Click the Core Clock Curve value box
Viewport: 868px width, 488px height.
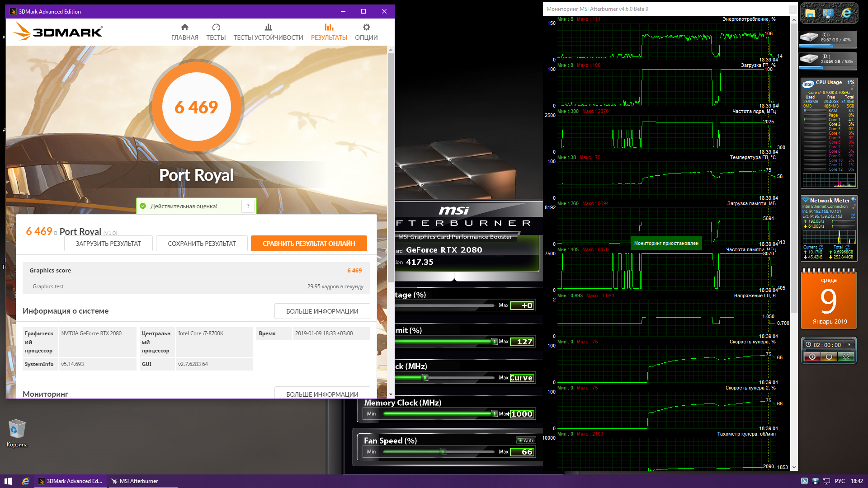522,378
